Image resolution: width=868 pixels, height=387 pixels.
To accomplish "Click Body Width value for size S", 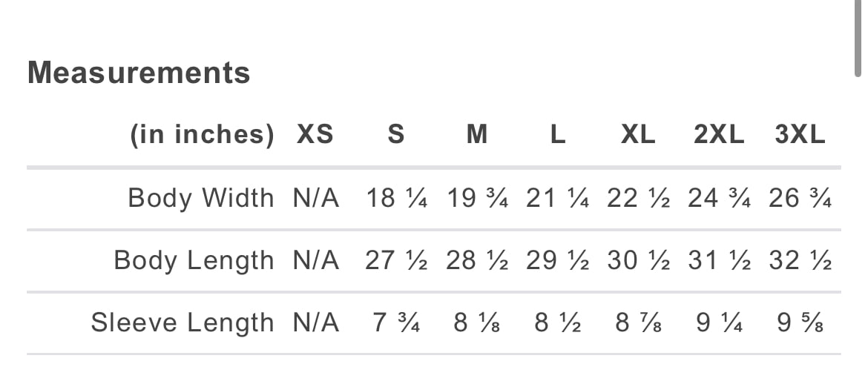I will (x=396, y=198).
